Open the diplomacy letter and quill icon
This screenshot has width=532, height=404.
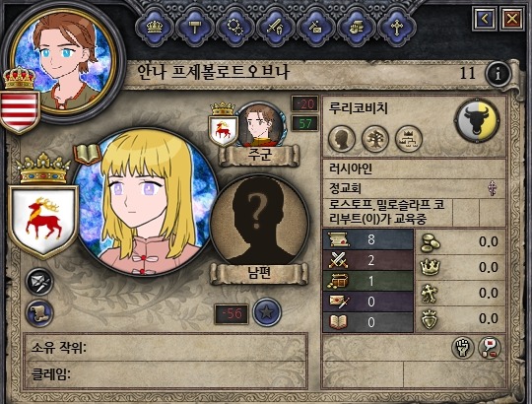pos(39,281)
